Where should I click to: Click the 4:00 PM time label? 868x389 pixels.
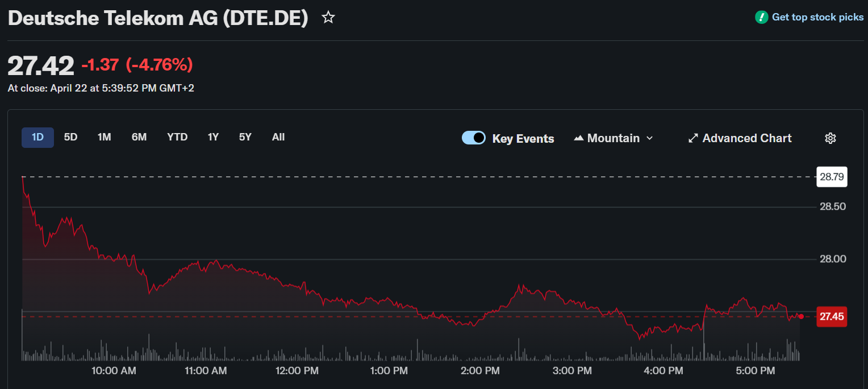(663, 371)
